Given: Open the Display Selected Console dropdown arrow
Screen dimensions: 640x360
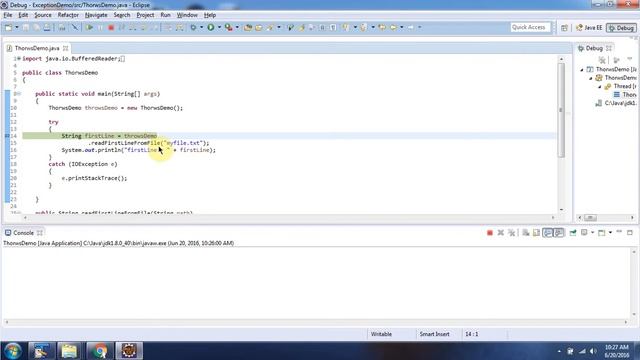Looking at the screenshot, I should coord(592,233).
